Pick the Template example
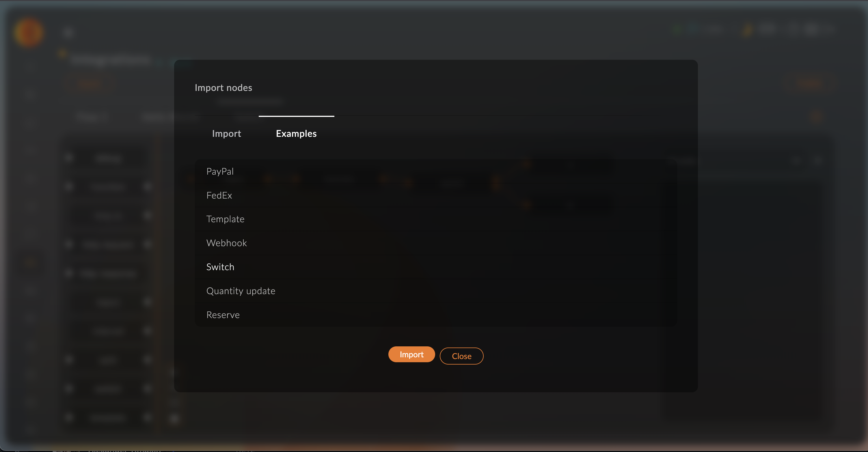The width and height of the screenshot is (868, 452). click(x=225, y=219)
